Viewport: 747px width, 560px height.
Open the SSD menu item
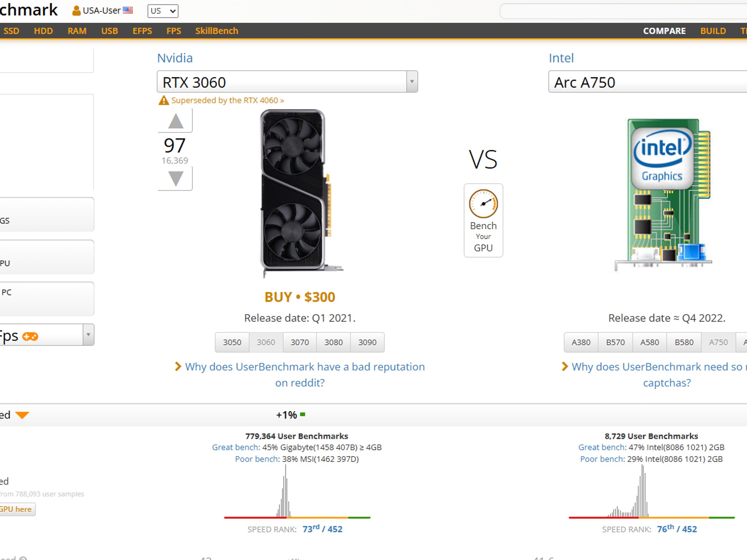point(11,31)
